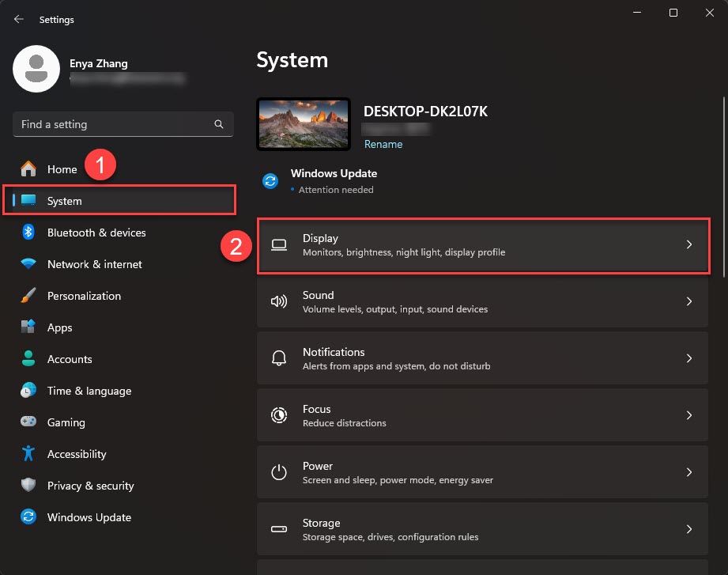Click the Rename link for DESKTOP-DK2L07K
Screen dimensions: 728x575
pyautogui.click(x=383, y=144)
